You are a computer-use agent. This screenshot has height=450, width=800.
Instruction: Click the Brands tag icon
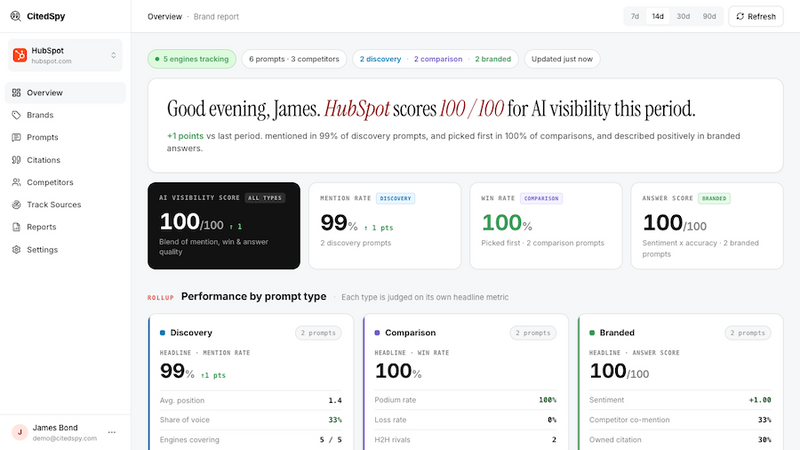[16, 115]
